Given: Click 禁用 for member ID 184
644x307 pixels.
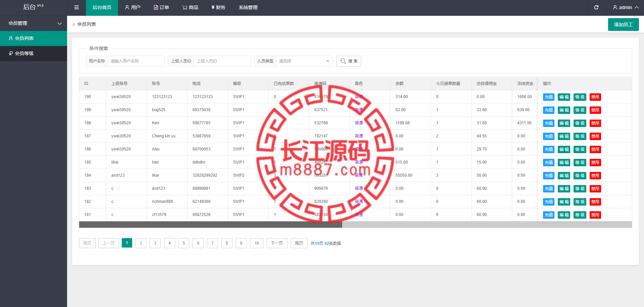Looking at the screenshot, I should tap(595, 176).
